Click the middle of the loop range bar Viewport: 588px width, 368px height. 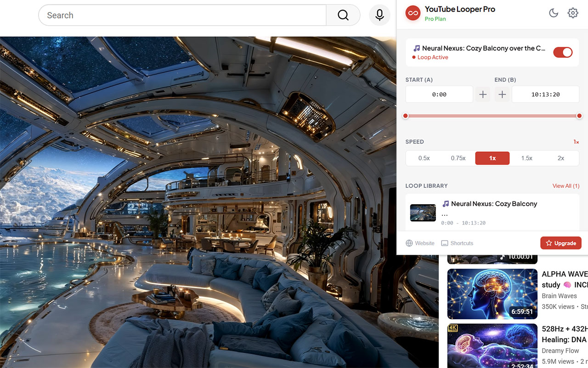point(492,116)
